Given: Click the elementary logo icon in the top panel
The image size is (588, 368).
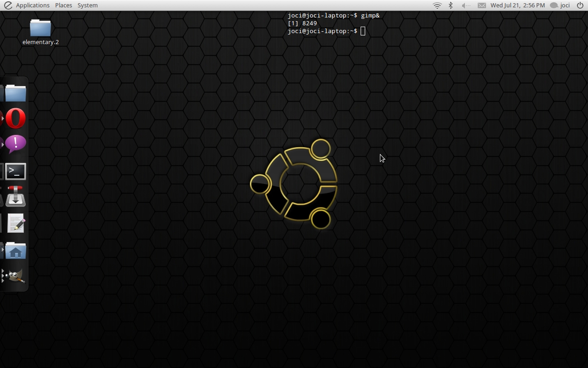Looking at the screenshot, I should (8, 5).
